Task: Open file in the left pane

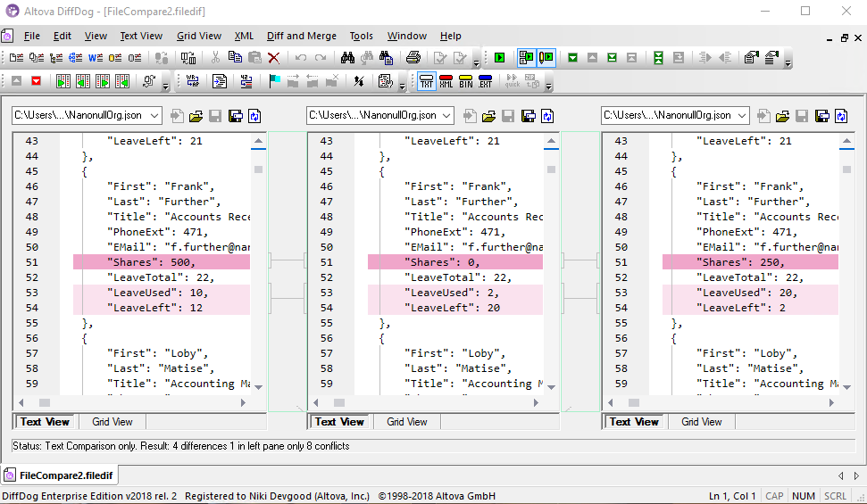Action: pyautogui.click(x=196, y=116)
